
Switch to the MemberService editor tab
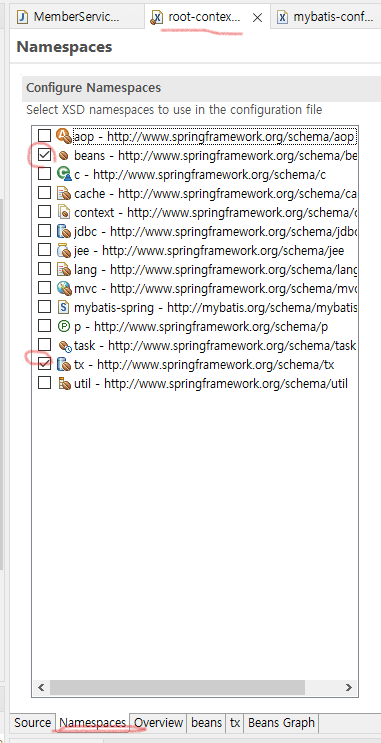coord(77,17)
